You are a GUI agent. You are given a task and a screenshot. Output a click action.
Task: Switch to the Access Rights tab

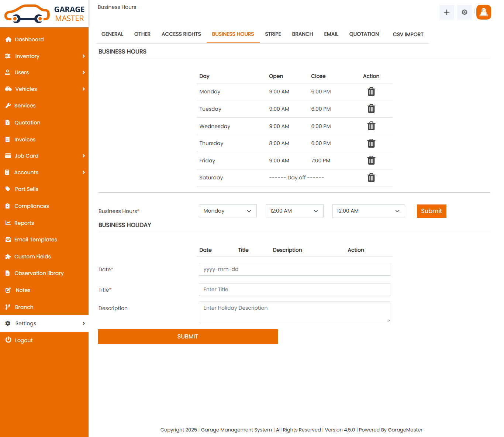tap(181, 34)
